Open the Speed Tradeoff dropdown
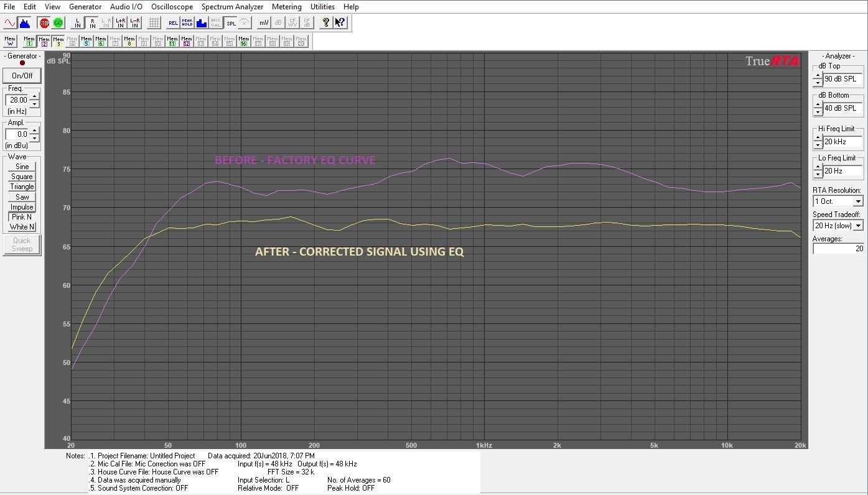This screenshot has height=495, width=868. click(859, 225)
